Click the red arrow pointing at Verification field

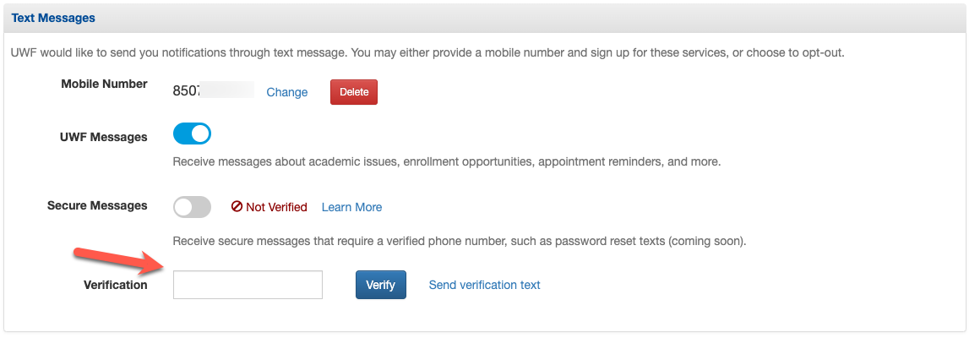tap(120, 261)
